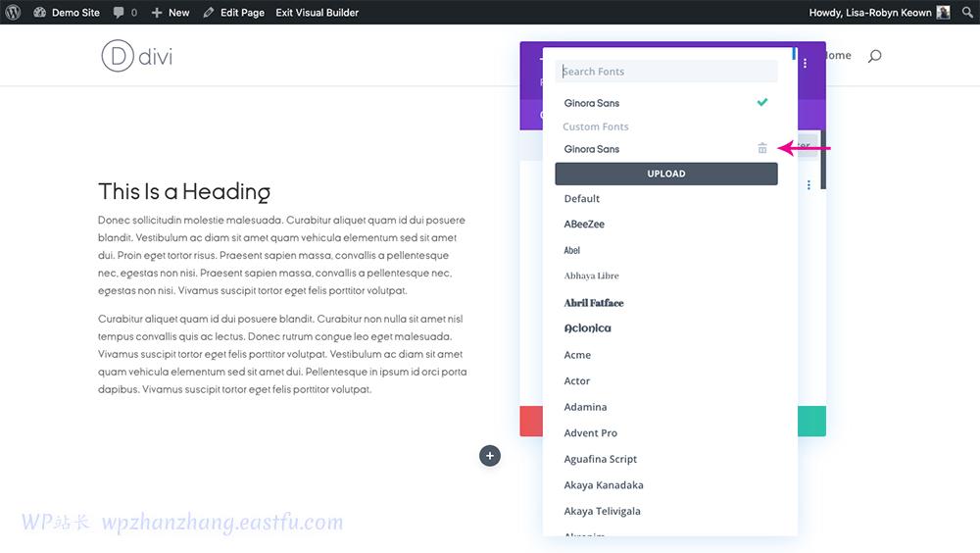The width and height of the screenshot is (980, 553).
Task: Open module settings three-dot menu in purple header
Action: pos(805,63)
